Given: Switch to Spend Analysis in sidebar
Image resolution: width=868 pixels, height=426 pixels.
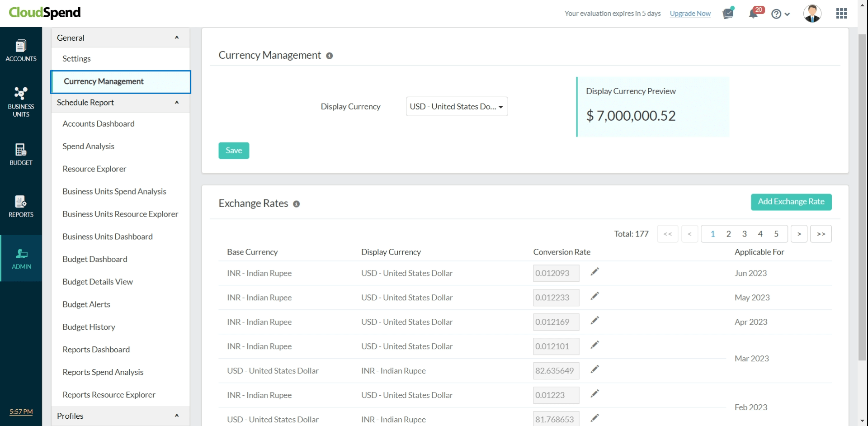Looking at the screenshot, I should coord(88,146).
